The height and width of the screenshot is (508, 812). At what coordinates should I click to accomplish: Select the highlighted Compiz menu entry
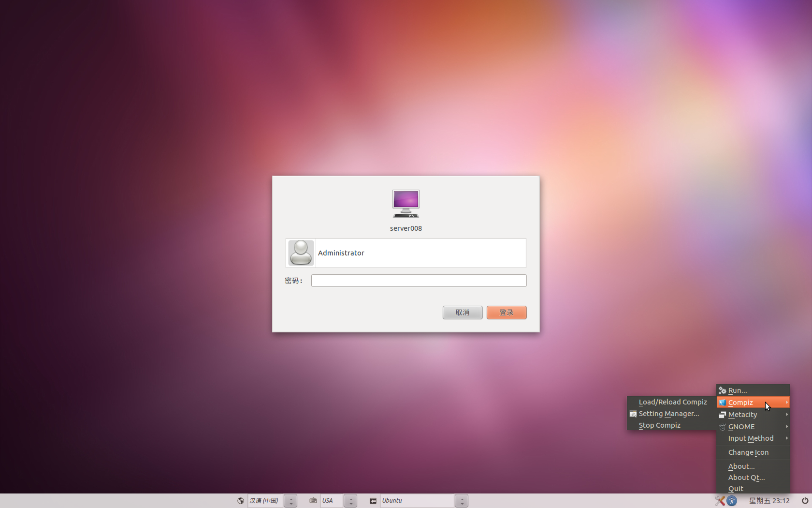coord(753,403)
